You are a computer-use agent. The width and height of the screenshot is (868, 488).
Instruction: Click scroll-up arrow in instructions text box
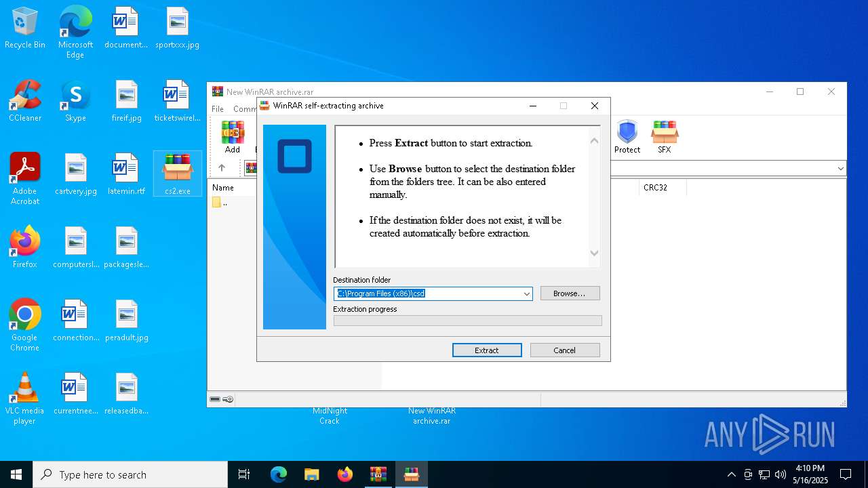click(594, 141)
